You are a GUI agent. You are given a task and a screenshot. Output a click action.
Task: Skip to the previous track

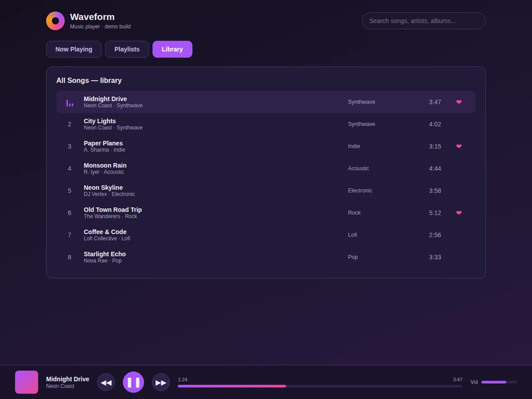[x=106, y=382]
